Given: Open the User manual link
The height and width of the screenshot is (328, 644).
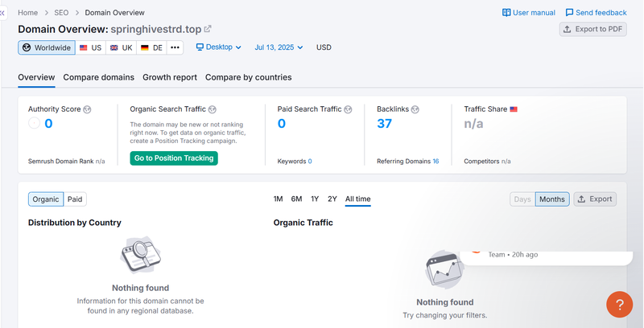Looking at the screenshot, I should point(529,13).
